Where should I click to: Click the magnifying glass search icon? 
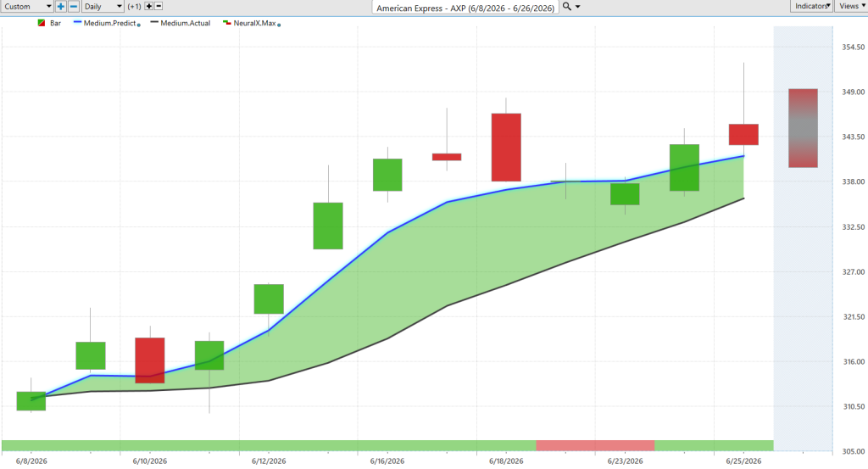[567, 7]
